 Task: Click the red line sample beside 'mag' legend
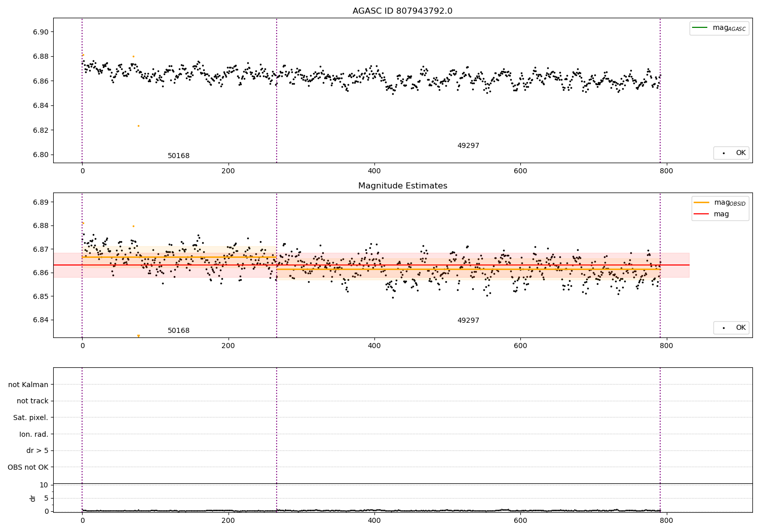pos(702,214)
